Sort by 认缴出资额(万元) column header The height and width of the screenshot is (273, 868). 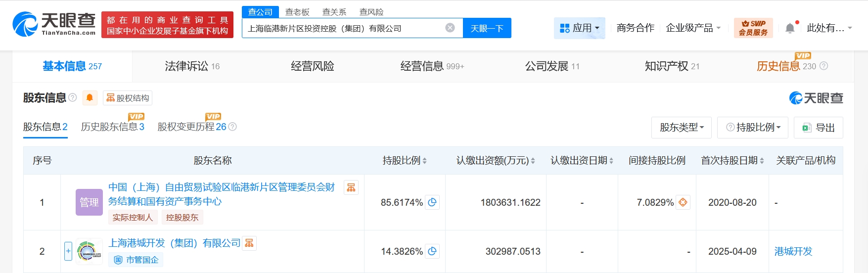495,161
